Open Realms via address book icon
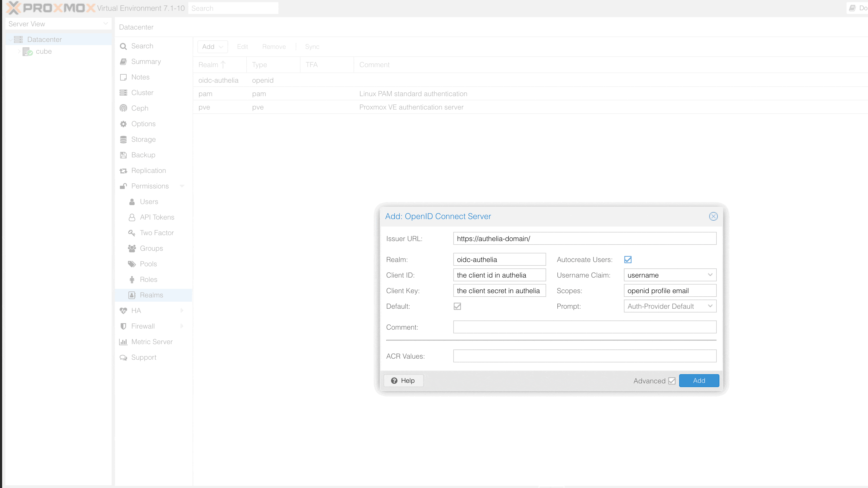 click(132, 295)
